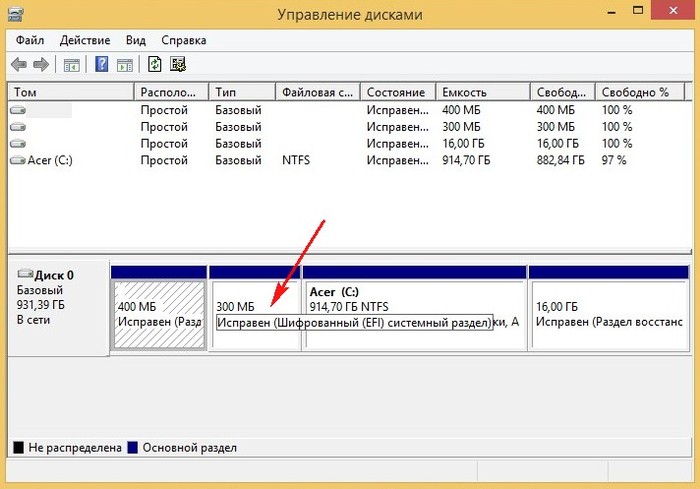Viewport: 700px width, 489px height.
Task: Go back with the left arrow toolbar icon
Action: point(19,65)
